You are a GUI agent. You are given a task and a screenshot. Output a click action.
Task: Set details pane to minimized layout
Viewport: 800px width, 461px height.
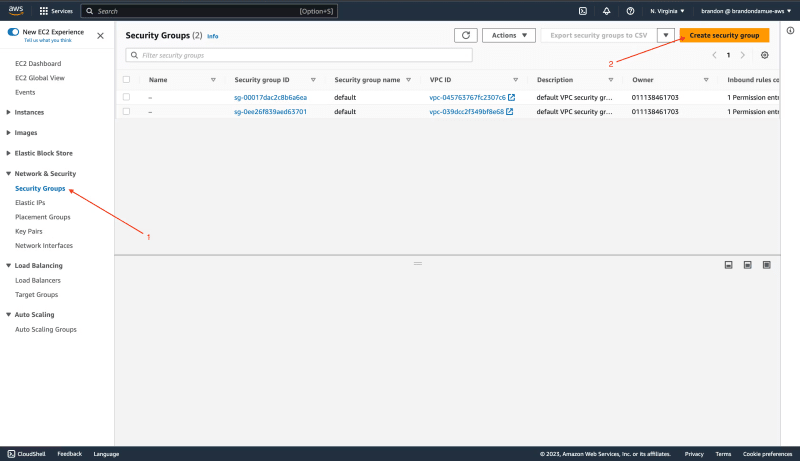coord(729,265)
